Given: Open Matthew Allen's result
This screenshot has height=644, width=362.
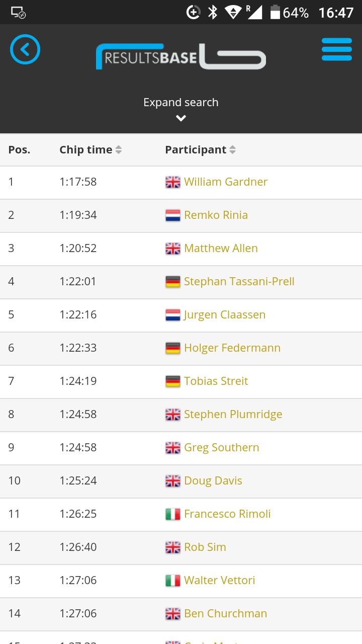Looking at the screenshot, I should [x=221, y=248].
